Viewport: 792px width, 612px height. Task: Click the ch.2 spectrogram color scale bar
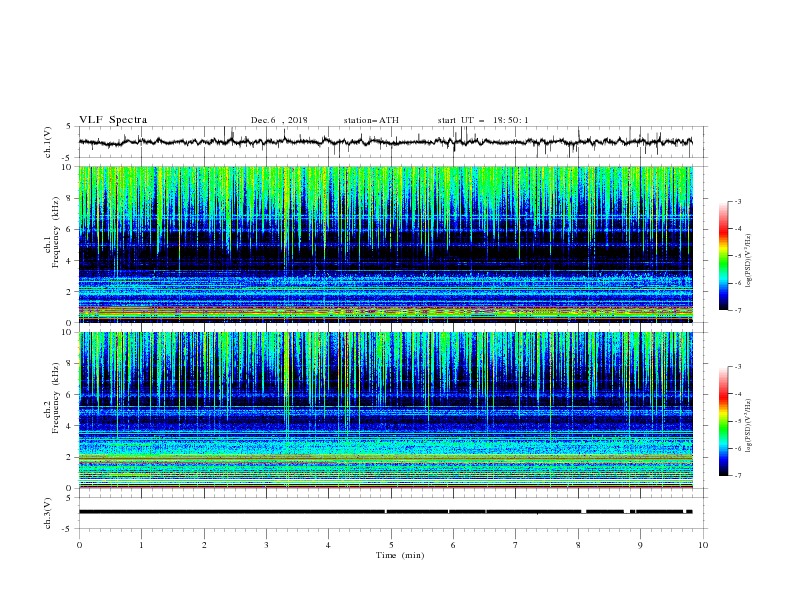[x=723, y=421]
